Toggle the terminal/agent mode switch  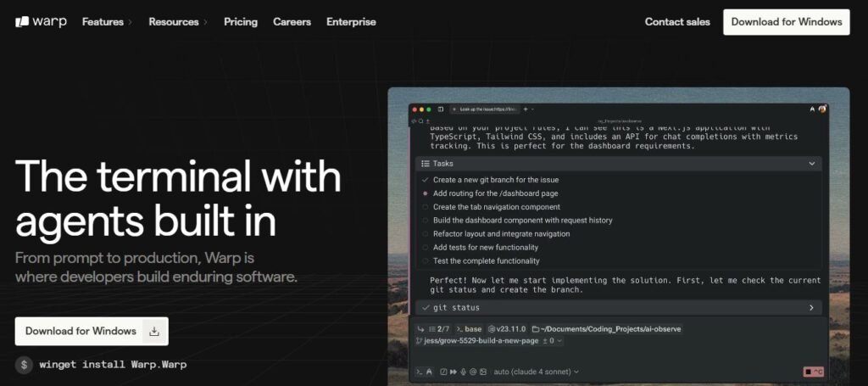[424, 372]
